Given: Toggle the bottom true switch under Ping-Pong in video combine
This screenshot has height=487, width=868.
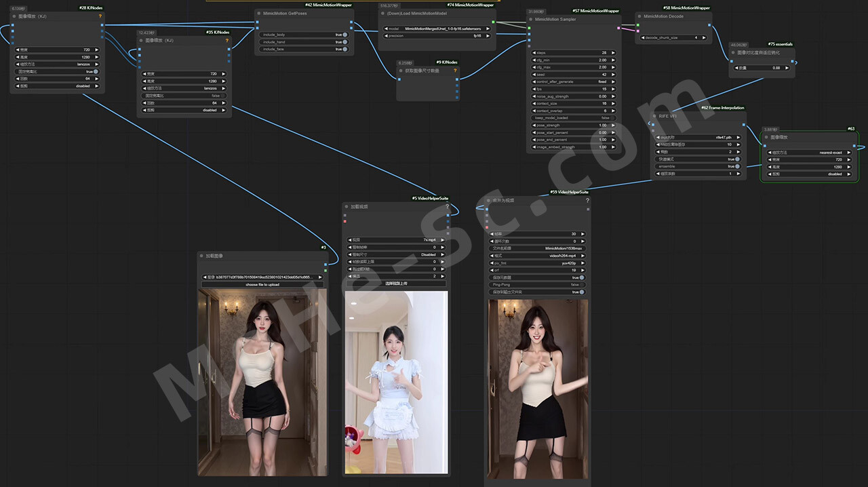Looking at the screenshot, I should tap(582, 292).
